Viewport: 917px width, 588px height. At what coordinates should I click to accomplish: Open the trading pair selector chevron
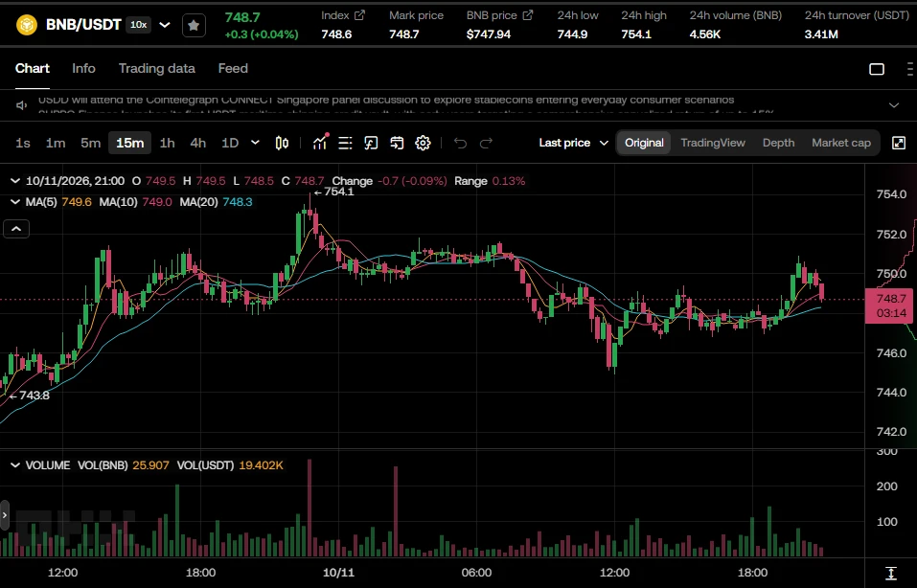165,25
